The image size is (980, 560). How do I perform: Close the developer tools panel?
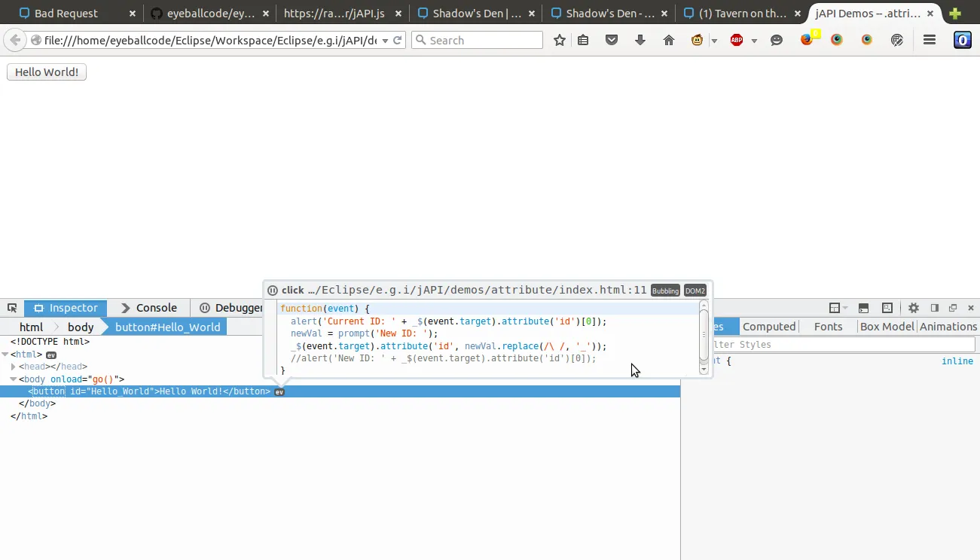point(971,308)
